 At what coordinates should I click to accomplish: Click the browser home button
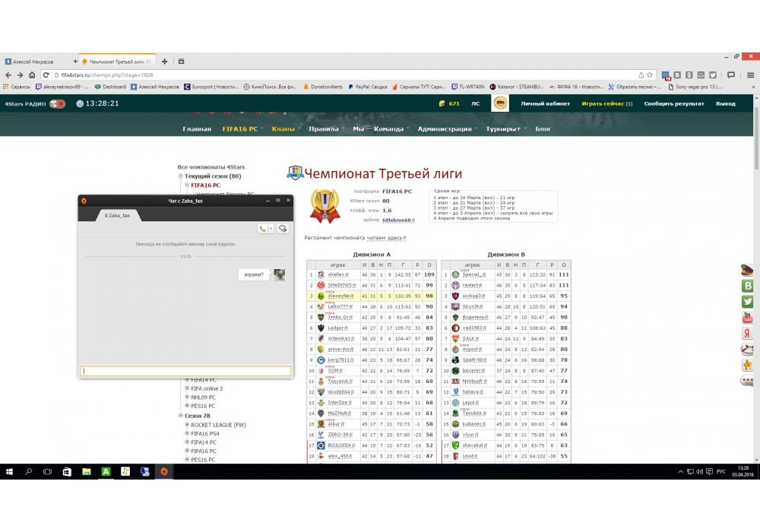[32, 75]
